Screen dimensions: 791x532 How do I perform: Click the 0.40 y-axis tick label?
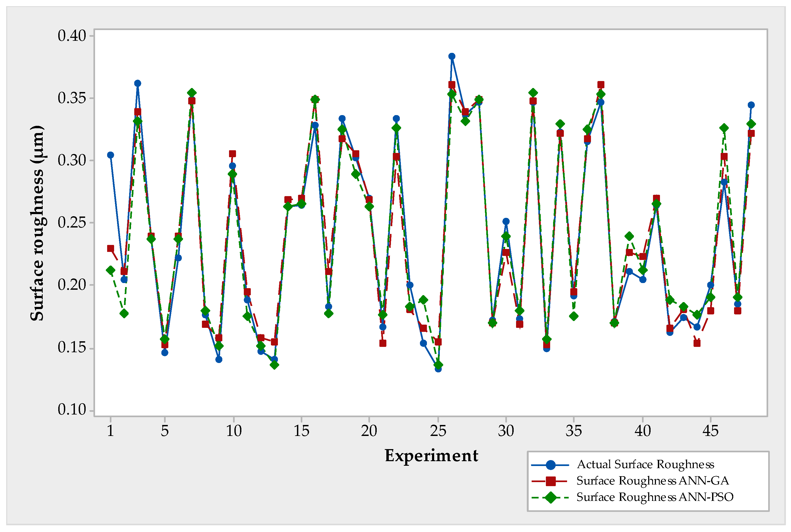(x=72, y=36)
